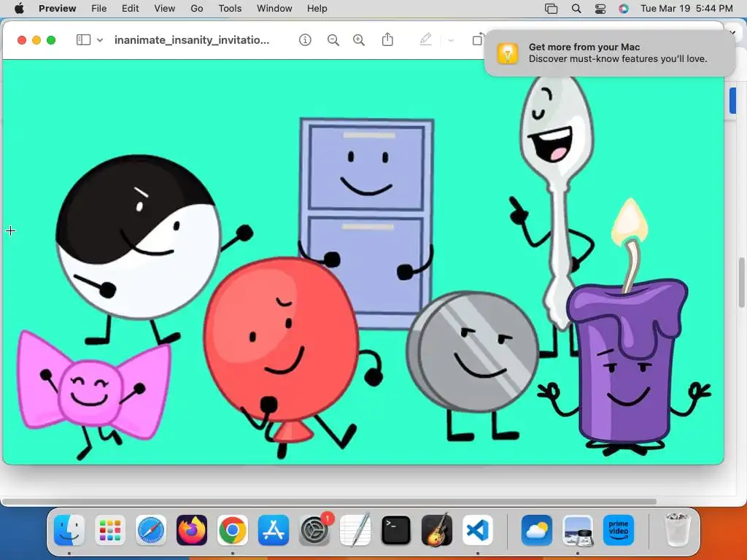The width and height of the screenshot is (747, 560).
Task: Switch to Preview via Dock icon
Action: pos(578,530)
